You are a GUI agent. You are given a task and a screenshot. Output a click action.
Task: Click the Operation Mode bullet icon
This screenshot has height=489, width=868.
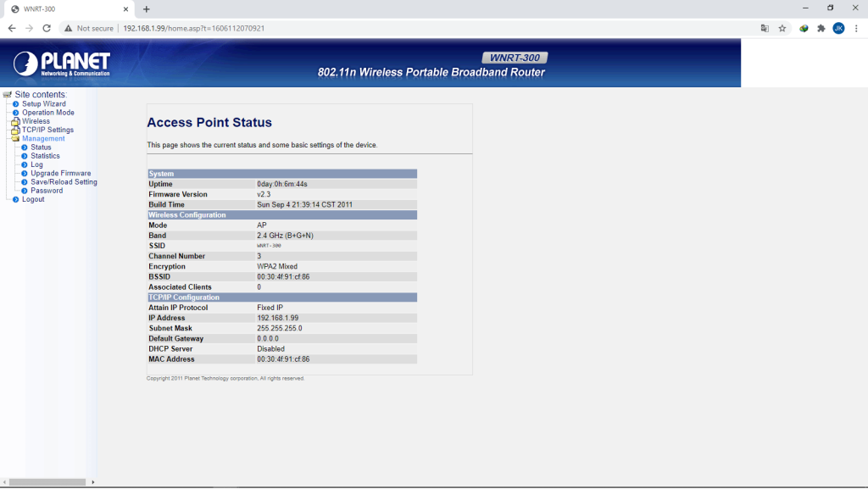click(x=15, y=113)
